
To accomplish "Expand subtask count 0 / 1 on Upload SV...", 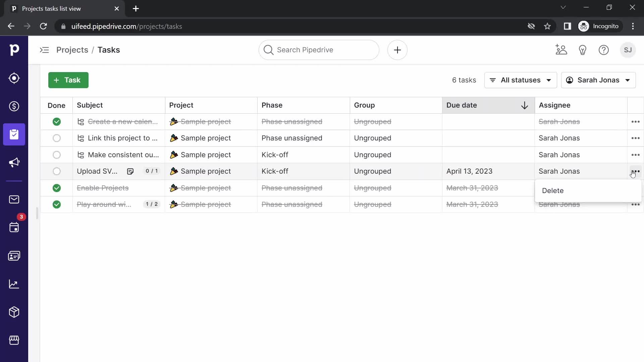I will [x=152, y=171].
